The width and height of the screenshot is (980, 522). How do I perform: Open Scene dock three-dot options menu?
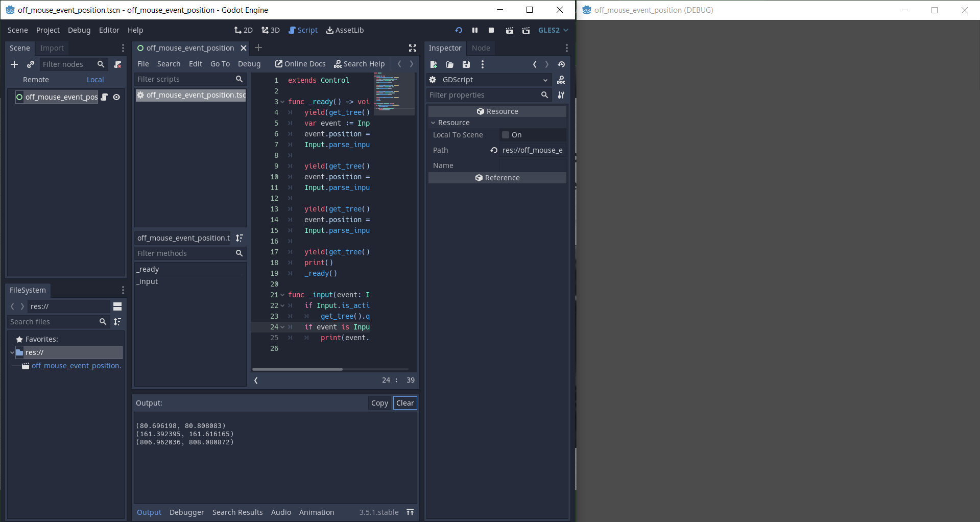coord(123,48)
